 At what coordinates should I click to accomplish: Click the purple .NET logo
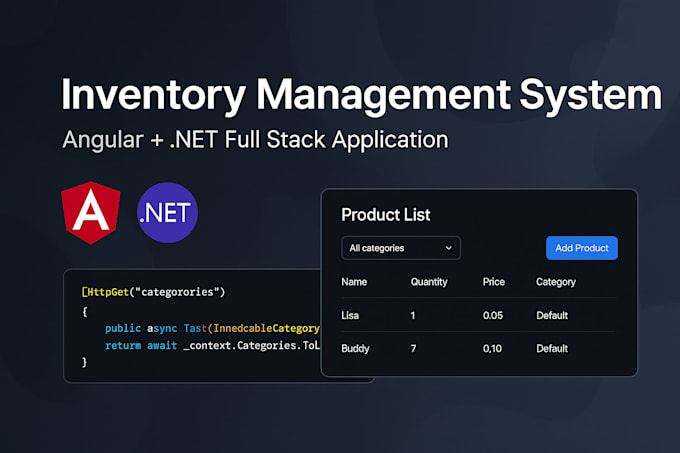point(167,212)
